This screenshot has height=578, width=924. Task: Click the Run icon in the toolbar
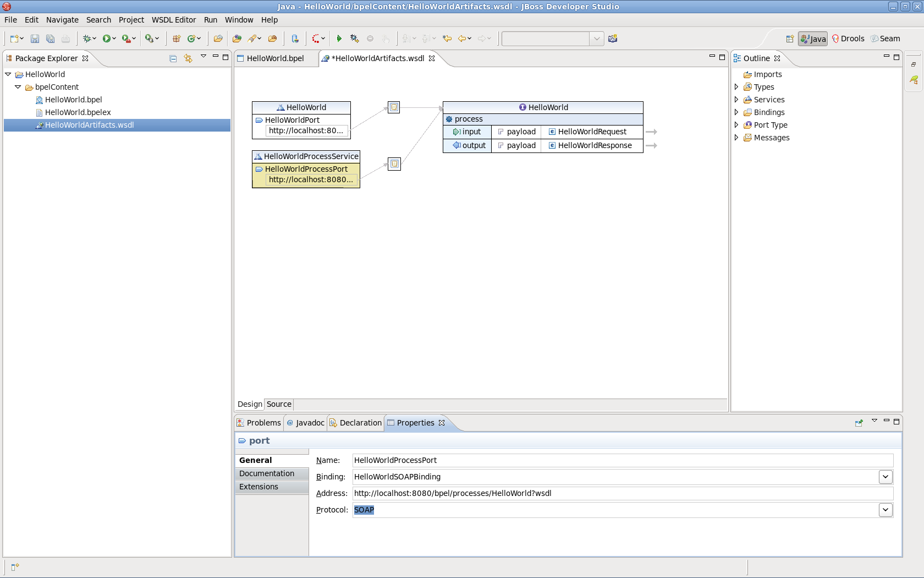107,39
